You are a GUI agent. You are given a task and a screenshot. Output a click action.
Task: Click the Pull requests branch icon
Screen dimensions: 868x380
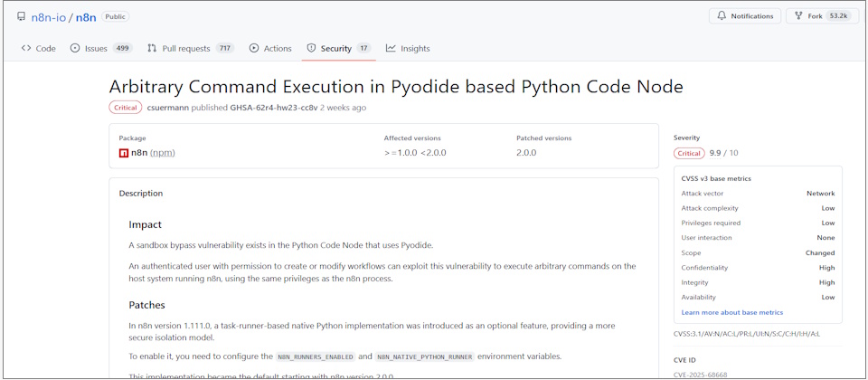[152, 48]
